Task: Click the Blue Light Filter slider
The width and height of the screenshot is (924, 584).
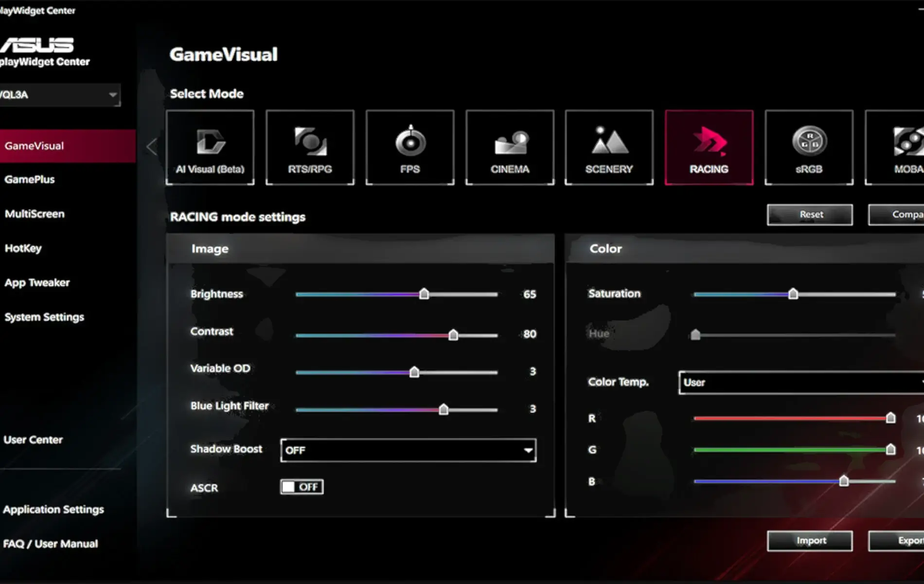Action: 396,410
